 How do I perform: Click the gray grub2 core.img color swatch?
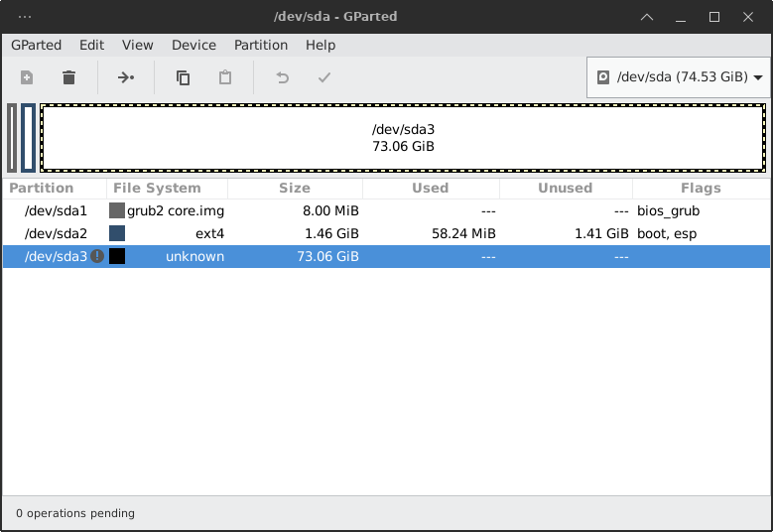tap(117, 210)
